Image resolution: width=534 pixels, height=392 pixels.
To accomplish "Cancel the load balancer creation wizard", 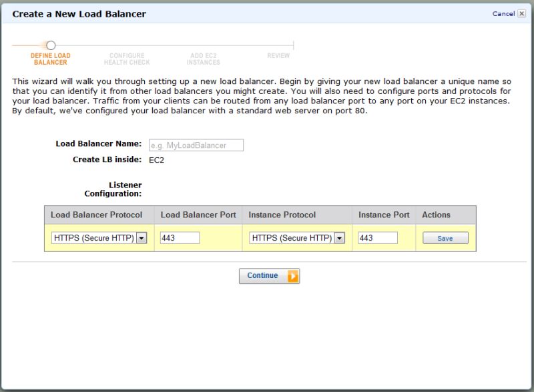I will (506, 13).
